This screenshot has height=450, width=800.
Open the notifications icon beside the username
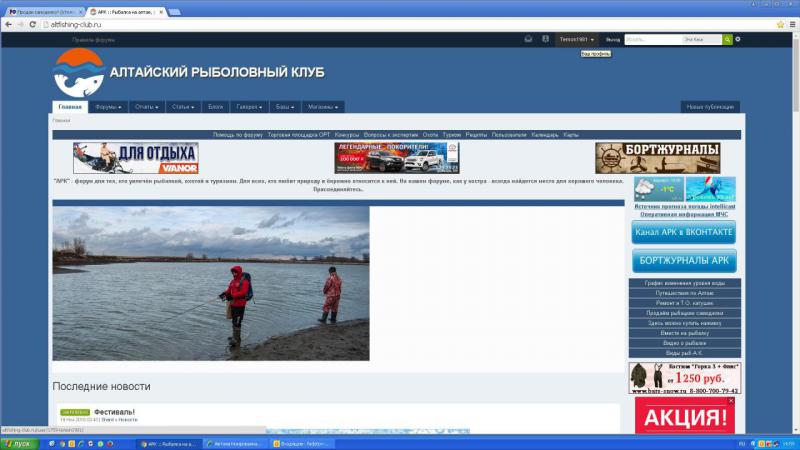coord(545,39)
